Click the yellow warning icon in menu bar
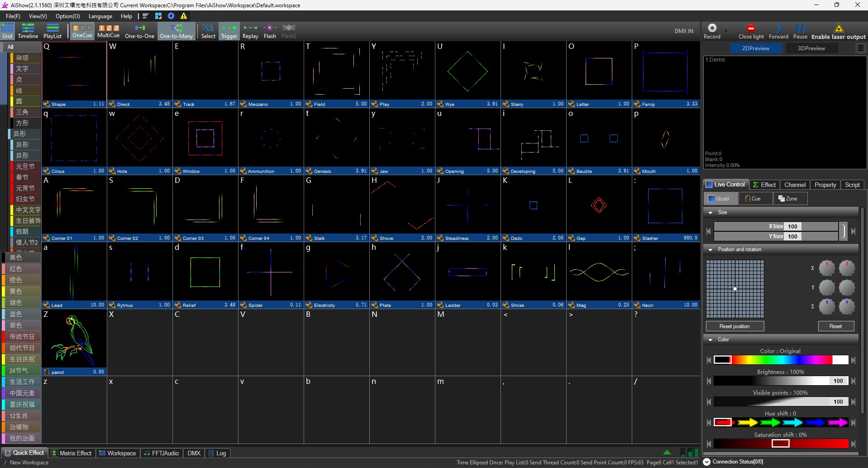The image size is (868, 468). (184, 16)
